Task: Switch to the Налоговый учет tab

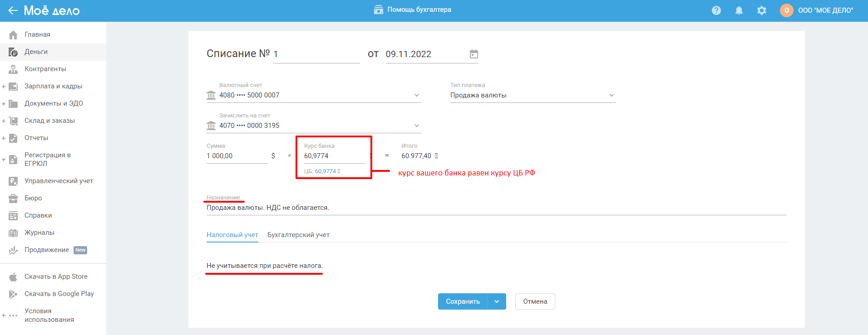Action: point(232,235)
